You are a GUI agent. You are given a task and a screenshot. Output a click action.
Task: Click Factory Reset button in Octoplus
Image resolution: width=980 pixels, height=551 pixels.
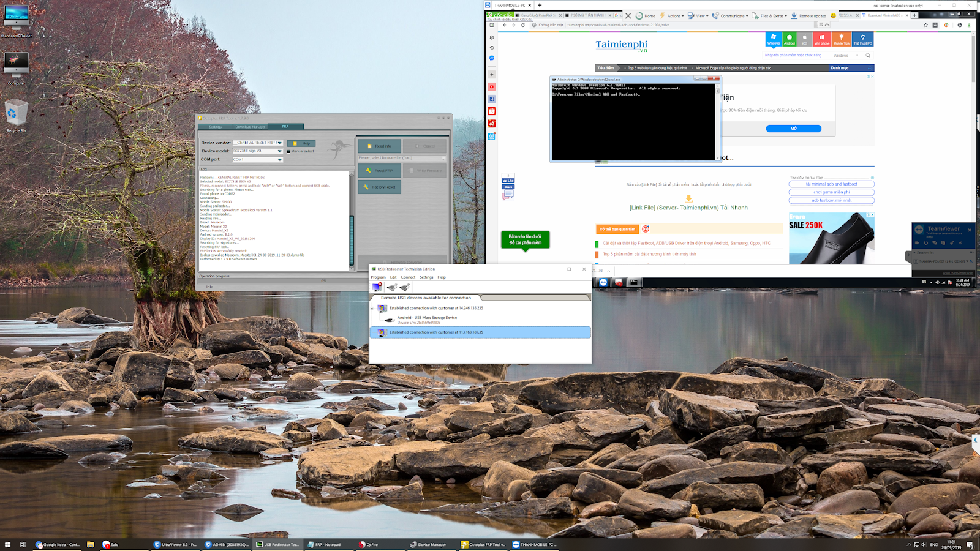379,187
